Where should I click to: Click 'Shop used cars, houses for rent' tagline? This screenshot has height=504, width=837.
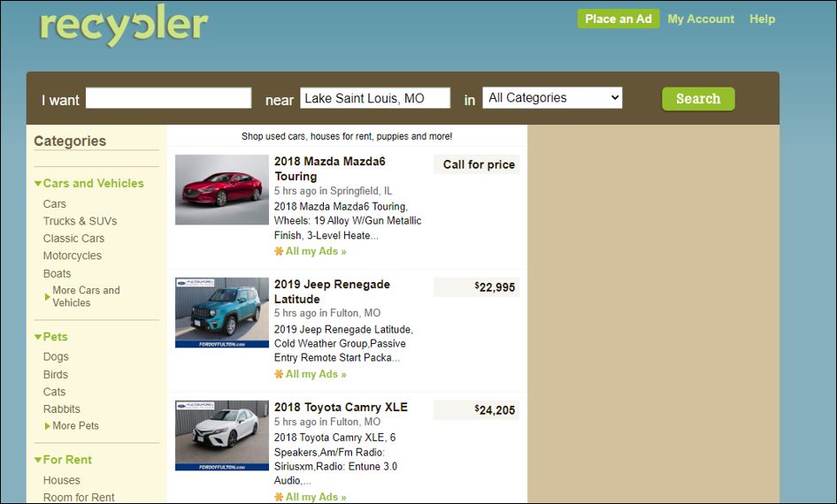click(347, 136)
